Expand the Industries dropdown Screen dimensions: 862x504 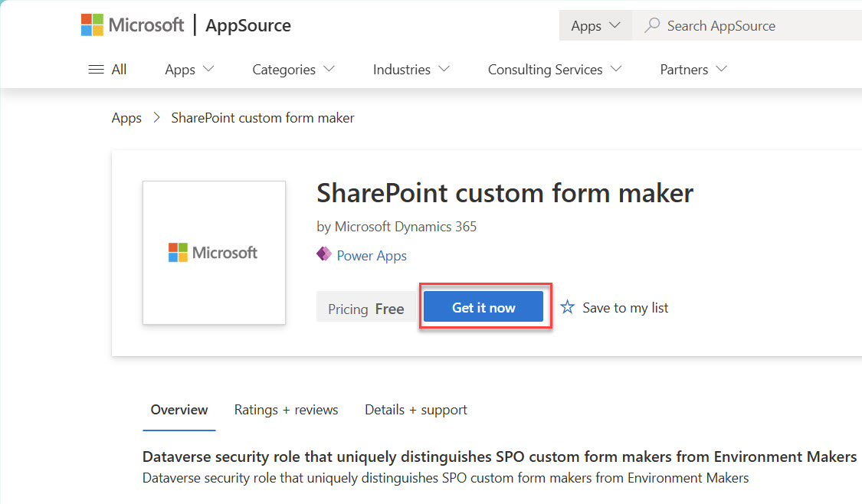coord(411,69)
